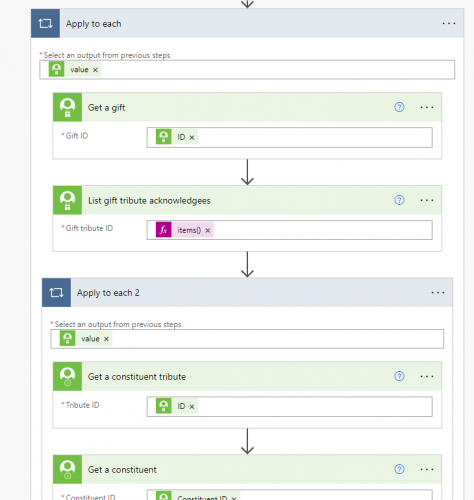
Task: Open help for Get a gift
Action: coord(399,107)
